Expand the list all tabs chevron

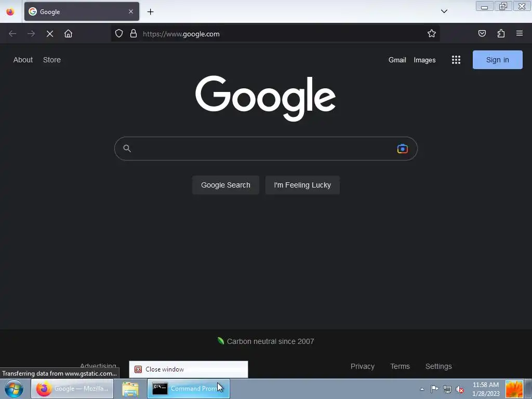coord(444,11)
